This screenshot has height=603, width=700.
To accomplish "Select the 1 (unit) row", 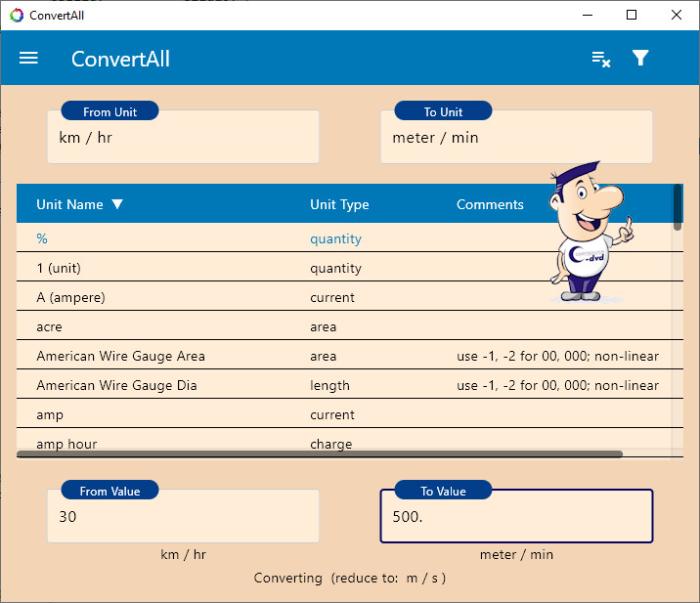I will [x=196, y=268].
